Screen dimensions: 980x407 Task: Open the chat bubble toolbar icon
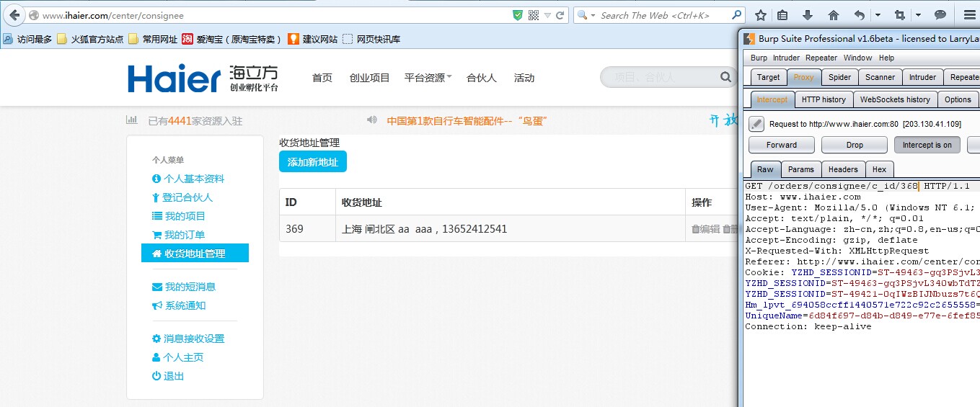click(940, 15)
